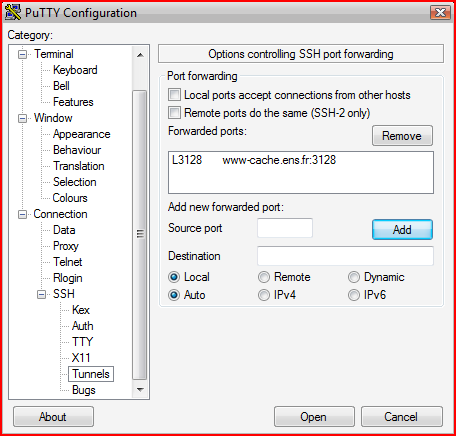
Task: Enable local ports accept connections from other hosts
Action: point(174,95)
